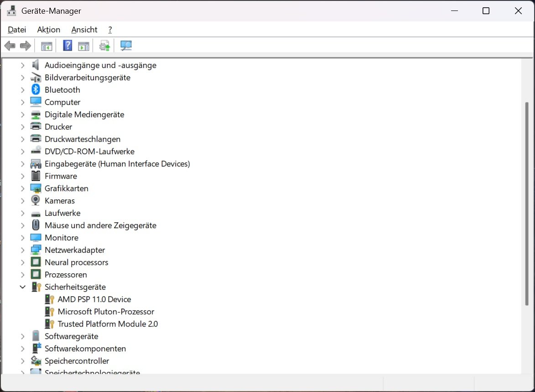The image size is (535, 392).
Task: Click the Netzwerkadapter network icon
Action: click(36, 250)
